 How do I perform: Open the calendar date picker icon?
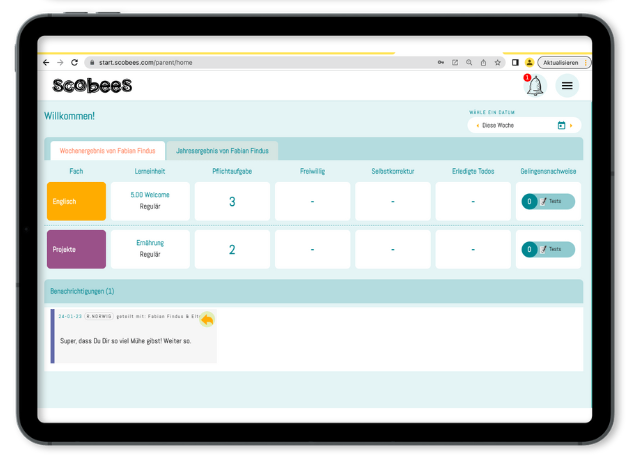pos(561,126)
